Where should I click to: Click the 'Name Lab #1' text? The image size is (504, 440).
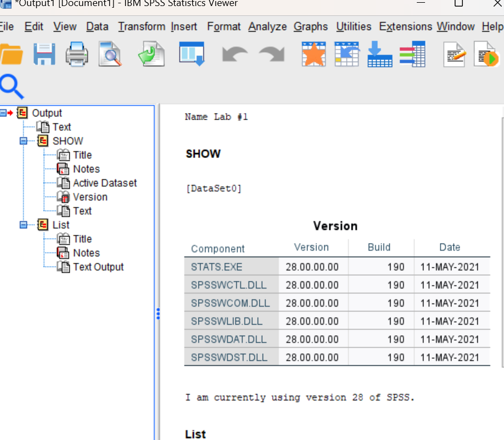[216, 117]
